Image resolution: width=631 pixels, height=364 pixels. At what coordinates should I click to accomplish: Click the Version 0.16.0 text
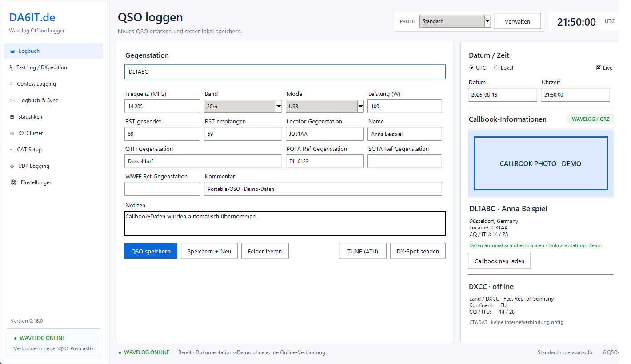point(27,321)
